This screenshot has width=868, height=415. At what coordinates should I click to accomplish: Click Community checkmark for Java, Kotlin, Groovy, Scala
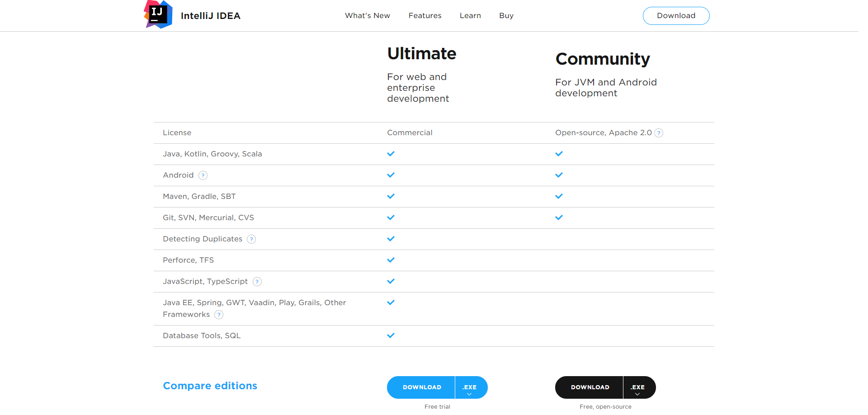[559, 154]
